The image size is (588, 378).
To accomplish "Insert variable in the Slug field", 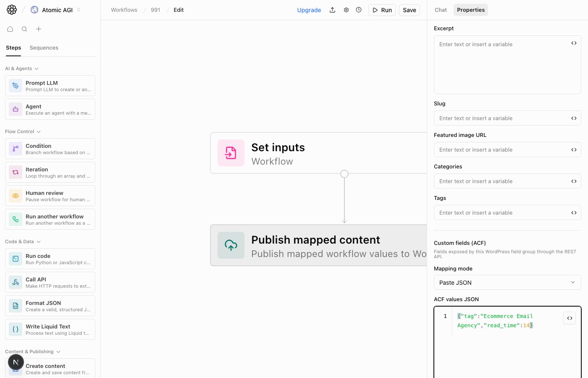I will [x=574, y=118].
